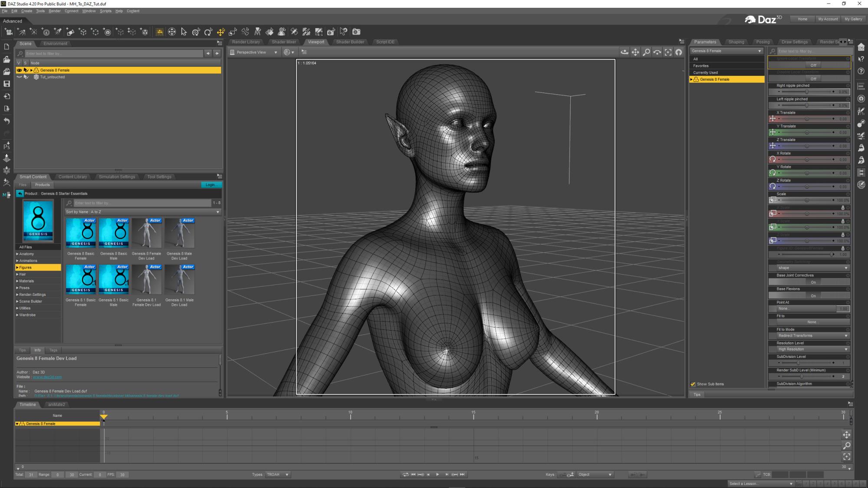Image resolution: width=868 pixels, height=488 pixels.
Task: Open the Scripts menu
Action: pos(105,11)
